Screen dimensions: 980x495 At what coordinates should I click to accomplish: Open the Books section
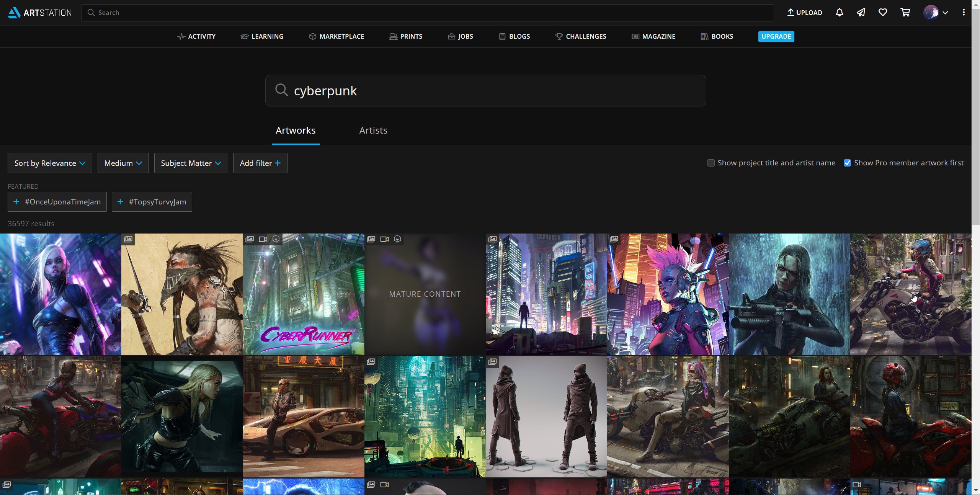[717, 36]
